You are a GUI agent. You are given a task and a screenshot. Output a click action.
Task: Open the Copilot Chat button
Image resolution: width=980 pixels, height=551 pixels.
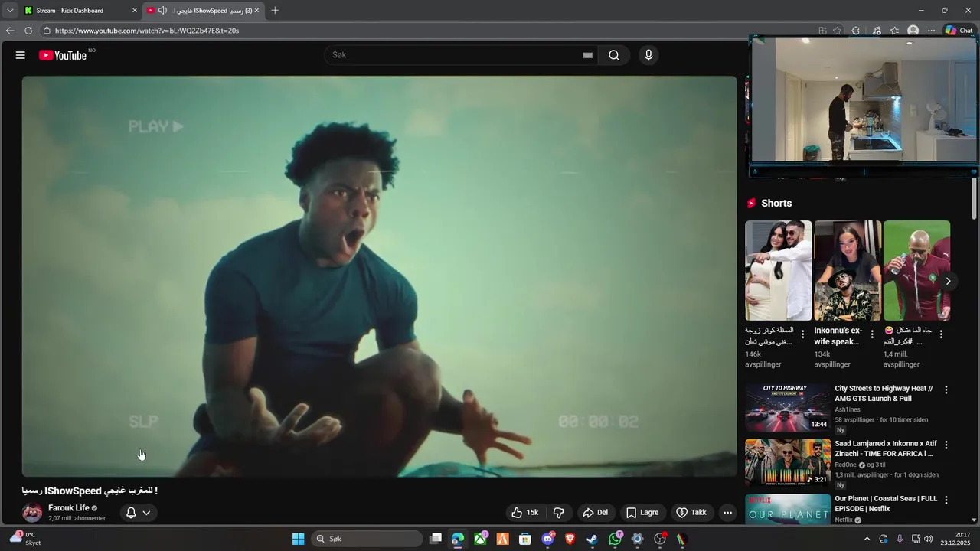coord(959,31)
